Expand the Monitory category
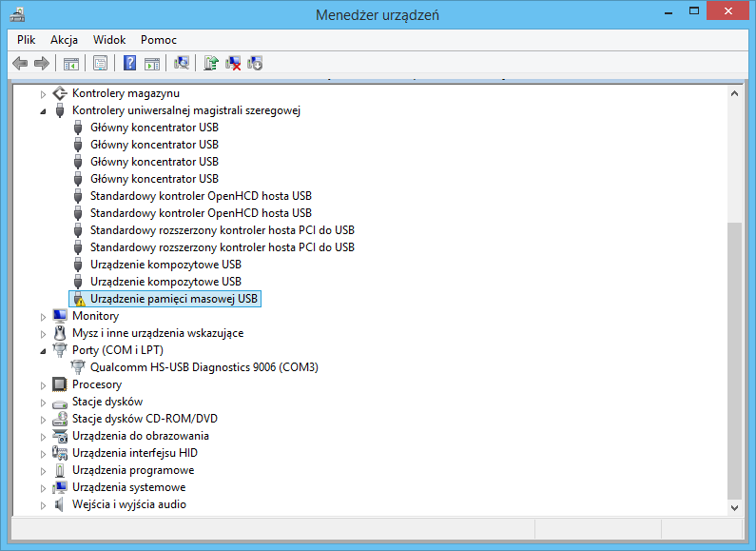 43,316
